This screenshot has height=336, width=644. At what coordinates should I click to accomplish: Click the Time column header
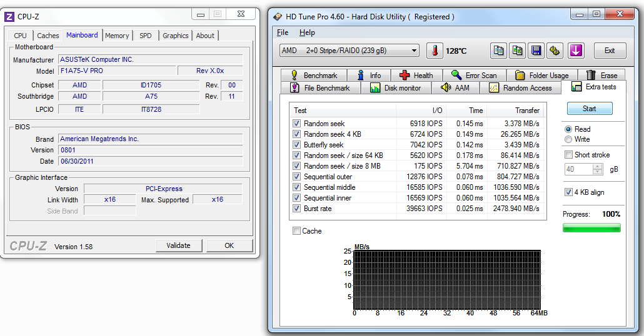[x=466, y=111]
